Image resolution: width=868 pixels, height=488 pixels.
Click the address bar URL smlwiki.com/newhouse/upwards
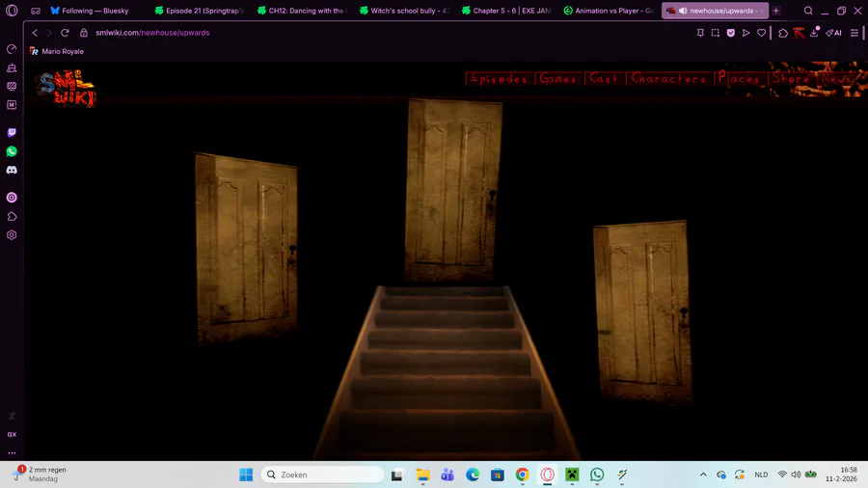pyautogui.click(x=152, y=33)
